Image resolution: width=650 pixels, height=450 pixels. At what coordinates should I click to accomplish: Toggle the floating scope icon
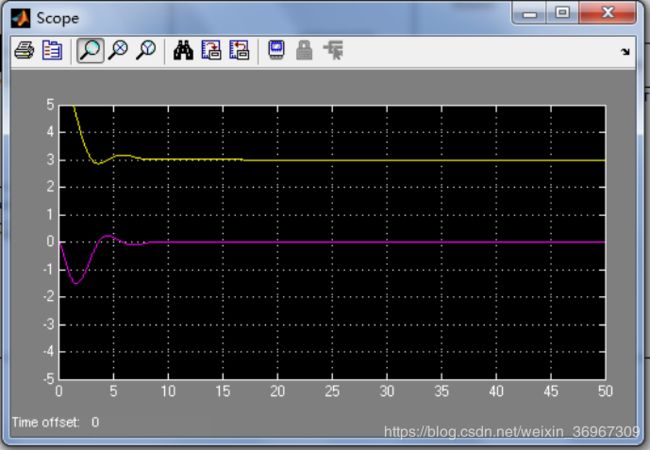pyautogui.click(x=276, y=51)
